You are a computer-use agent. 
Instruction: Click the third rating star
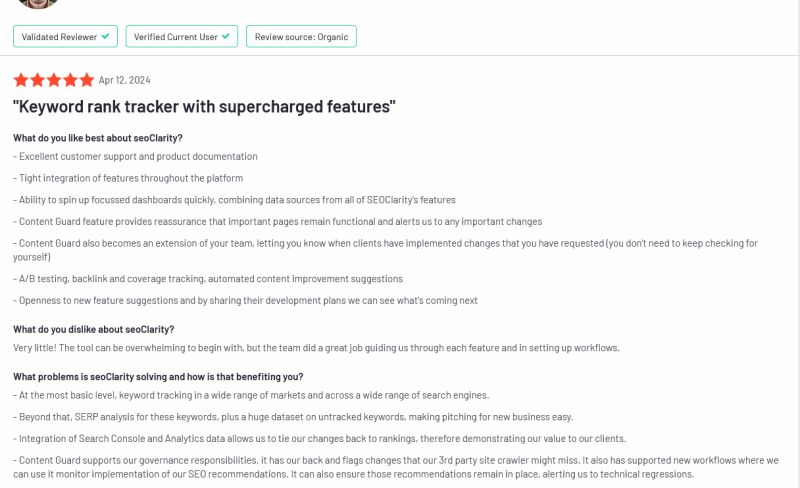point(54,80)
